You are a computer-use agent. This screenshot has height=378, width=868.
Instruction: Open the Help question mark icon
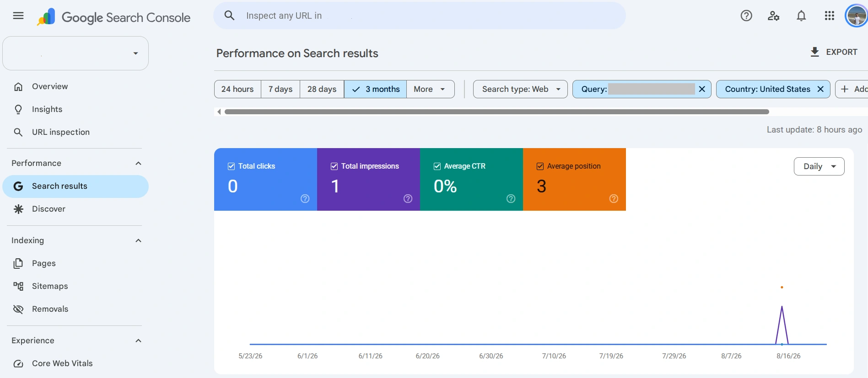[746, 16]
